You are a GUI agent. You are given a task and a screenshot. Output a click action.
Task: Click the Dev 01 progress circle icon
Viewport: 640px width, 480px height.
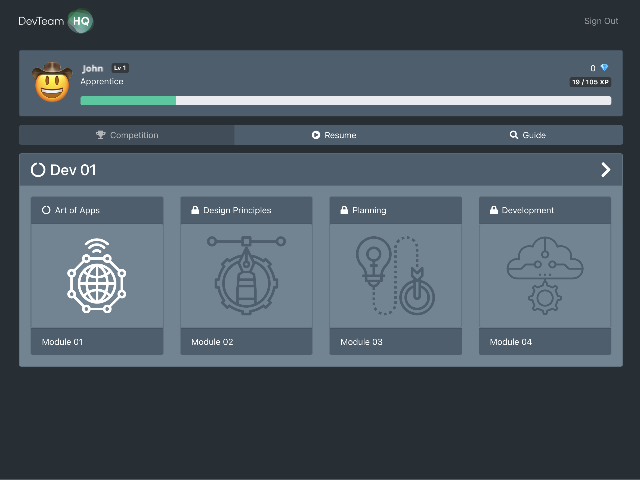[38, 170]
